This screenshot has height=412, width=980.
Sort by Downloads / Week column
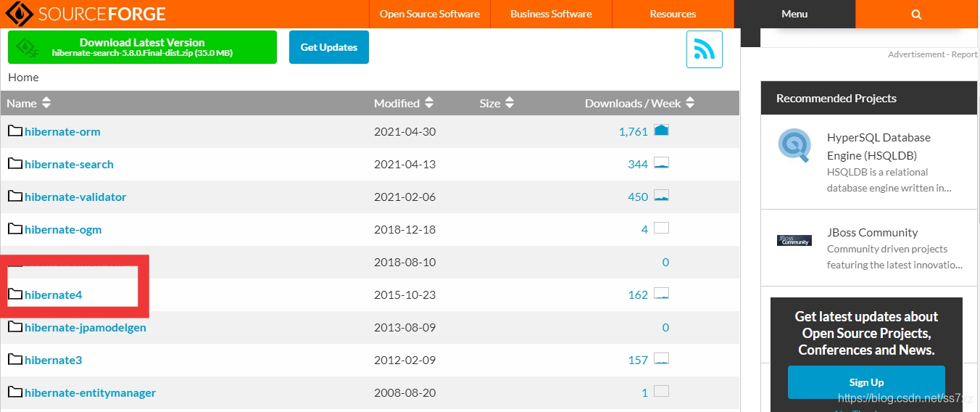(639, 103)
